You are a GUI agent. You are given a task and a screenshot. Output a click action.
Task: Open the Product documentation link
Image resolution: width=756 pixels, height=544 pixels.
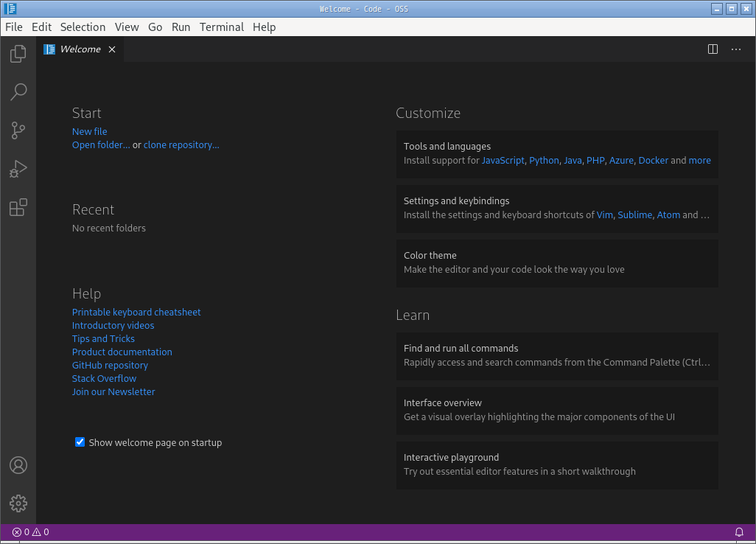click(122, 352)
